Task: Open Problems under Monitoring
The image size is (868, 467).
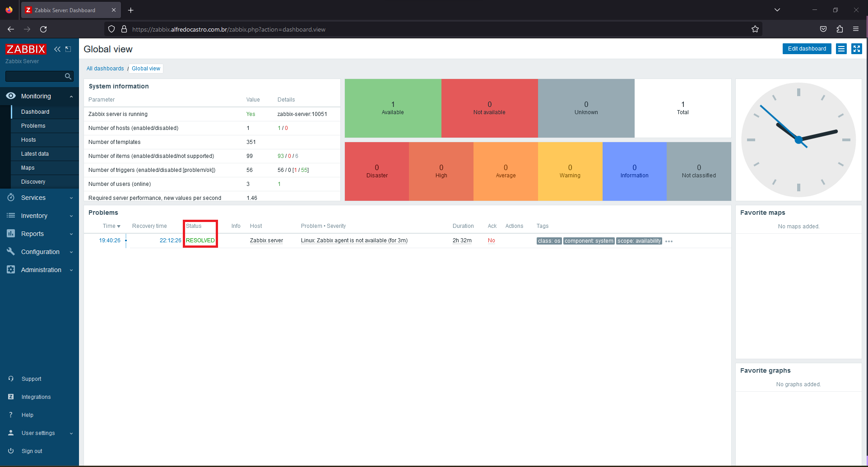Action: coord(45,126)
